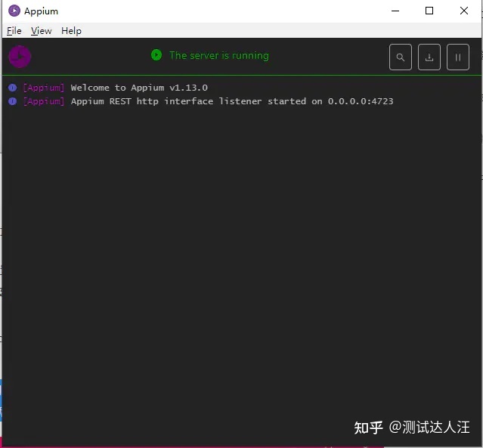Select 'Welcome to Appium v1.13.0' log line
This screenshot has width=483, height=448.
click(139, 88)
